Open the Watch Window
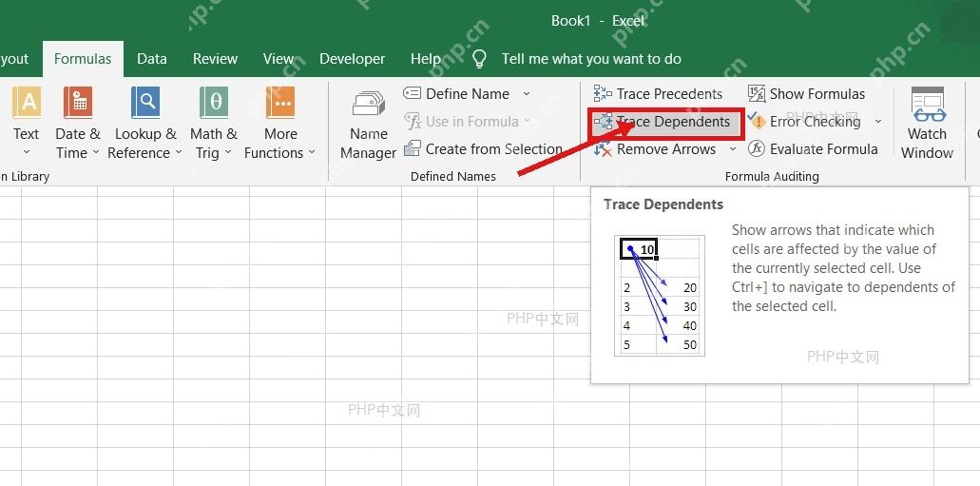This screenshot has width=980, height=486. click(x=928, y=125)
